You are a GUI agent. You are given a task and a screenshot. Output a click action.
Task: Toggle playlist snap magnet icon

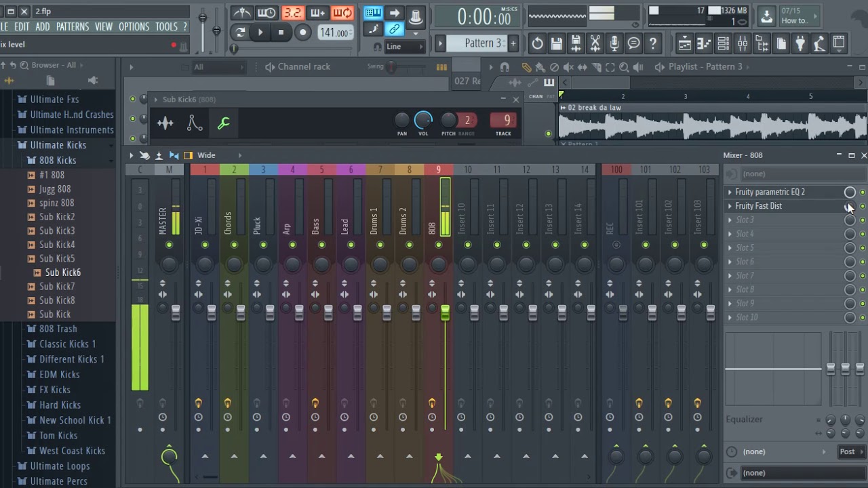pyautogui.click(x=505, y=67)
